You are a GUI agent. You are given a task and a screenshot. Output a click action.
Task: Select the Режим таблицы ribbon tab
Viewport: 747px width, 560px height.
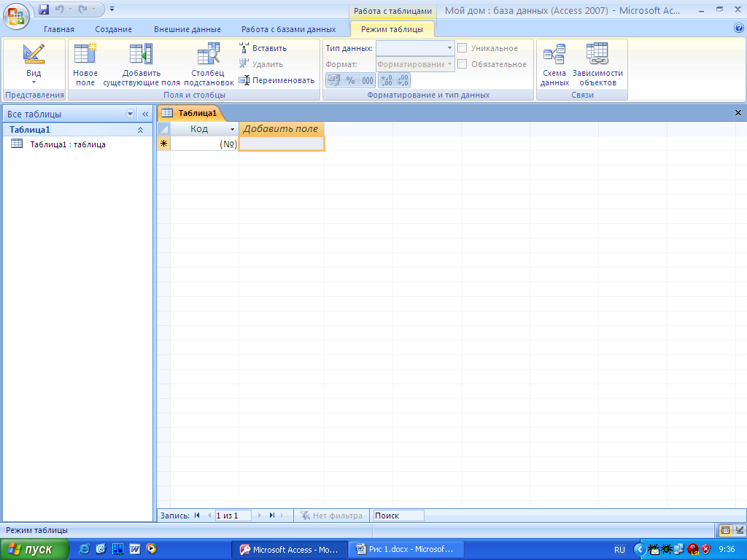392,29
